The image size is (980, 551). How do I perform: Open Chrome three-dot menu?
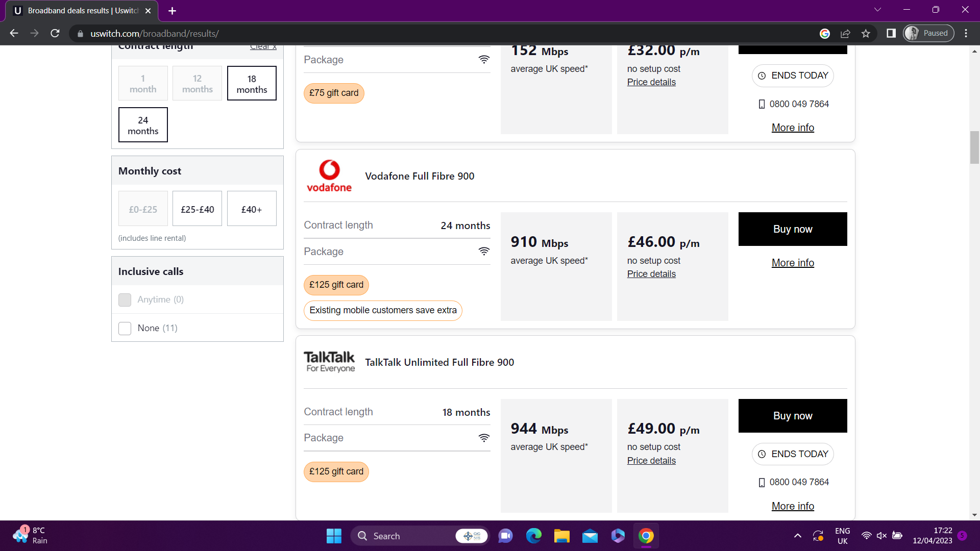pos(966,34)
